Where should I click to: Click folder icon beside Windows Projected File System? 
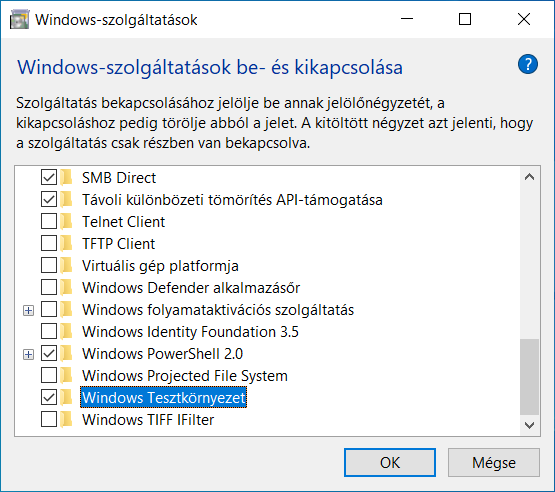pos(66,376)
